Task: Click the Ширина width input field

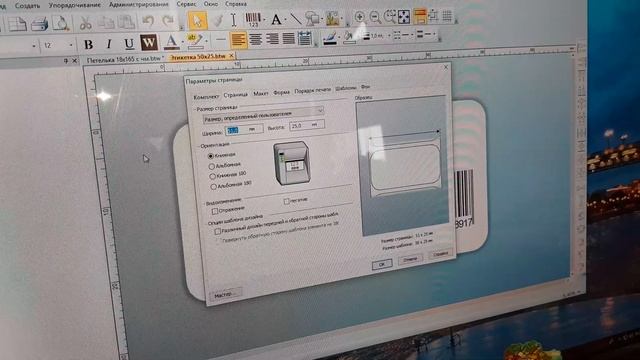Action: click(244, 130)
